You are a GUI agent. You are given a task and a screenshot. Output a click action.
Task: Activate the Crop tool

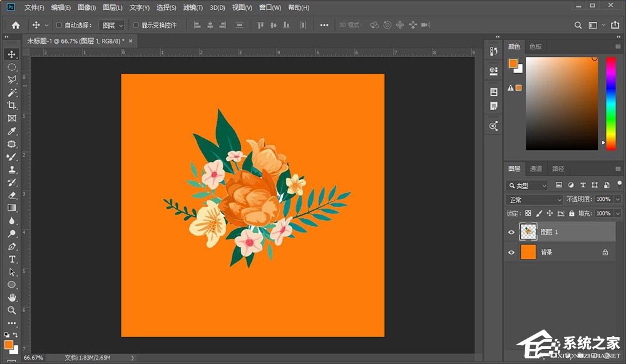[x=11, y=105]
